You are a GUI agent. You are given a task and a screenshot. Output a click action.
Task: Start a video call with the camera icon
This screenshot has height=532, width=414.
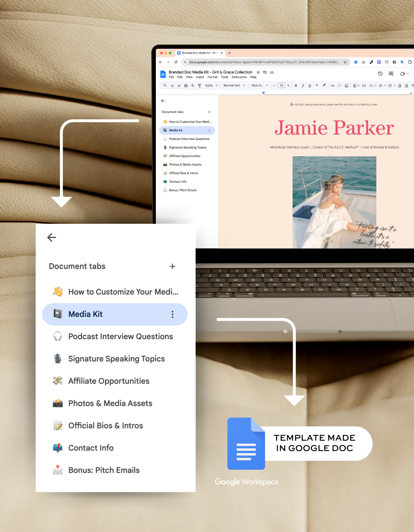coord(402,74)
